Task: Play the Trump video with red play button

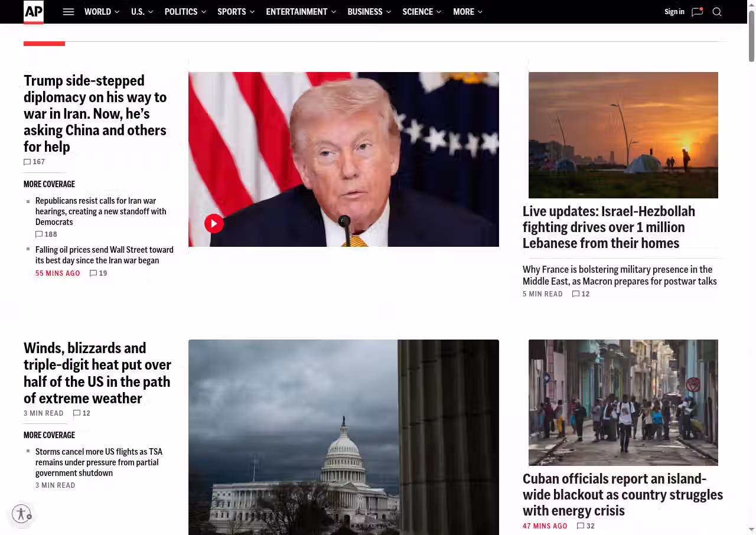Action: pos(214,223)
